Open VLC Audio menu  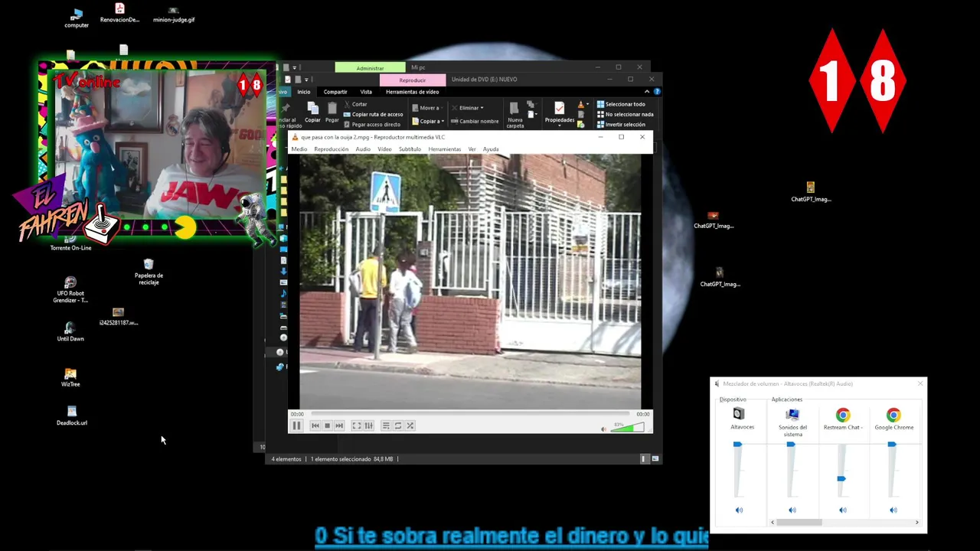click(363, 149)
